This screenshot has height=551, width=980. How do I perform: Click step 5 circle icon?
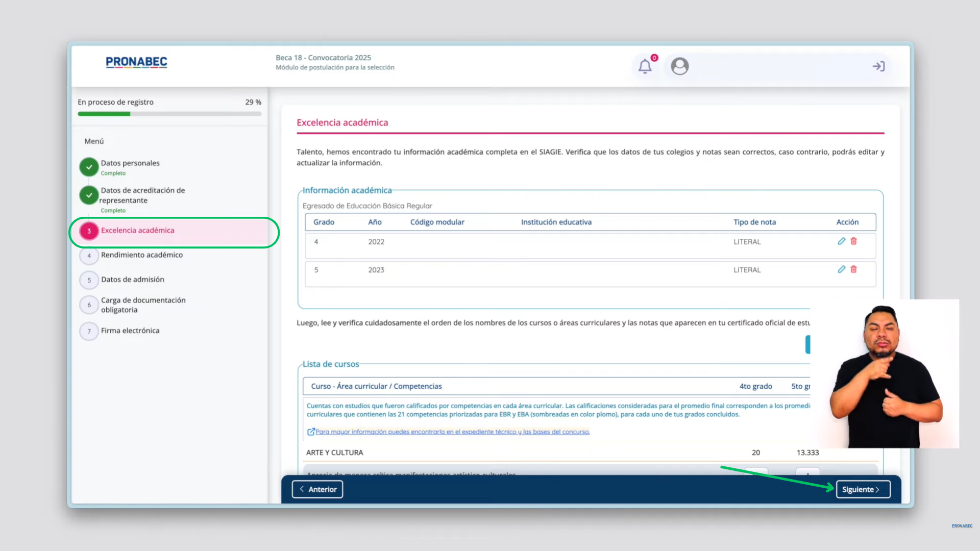[x=89, y=280]
